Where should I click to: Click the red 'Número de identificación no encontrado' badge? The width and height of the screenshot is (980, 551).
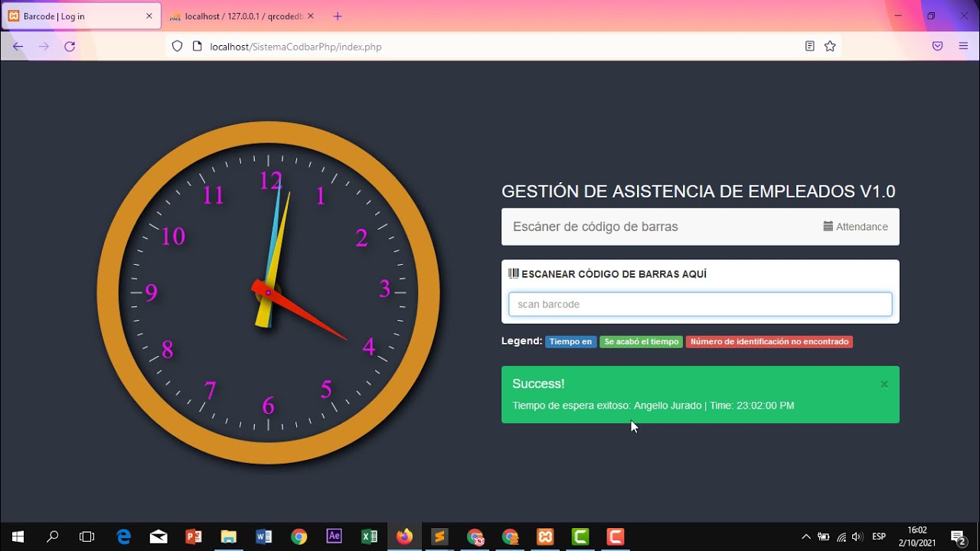[769, 342]
